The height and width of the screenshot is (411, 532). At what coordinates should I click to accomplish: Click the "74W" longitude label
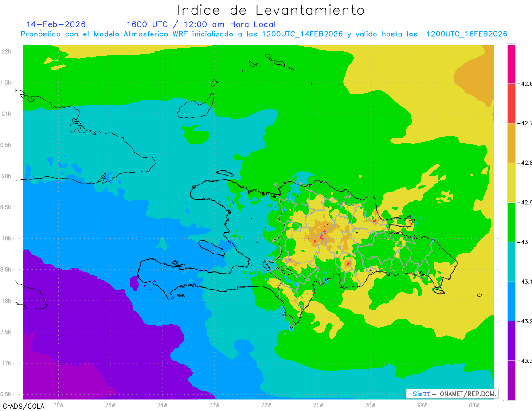[x=162, y=405]
